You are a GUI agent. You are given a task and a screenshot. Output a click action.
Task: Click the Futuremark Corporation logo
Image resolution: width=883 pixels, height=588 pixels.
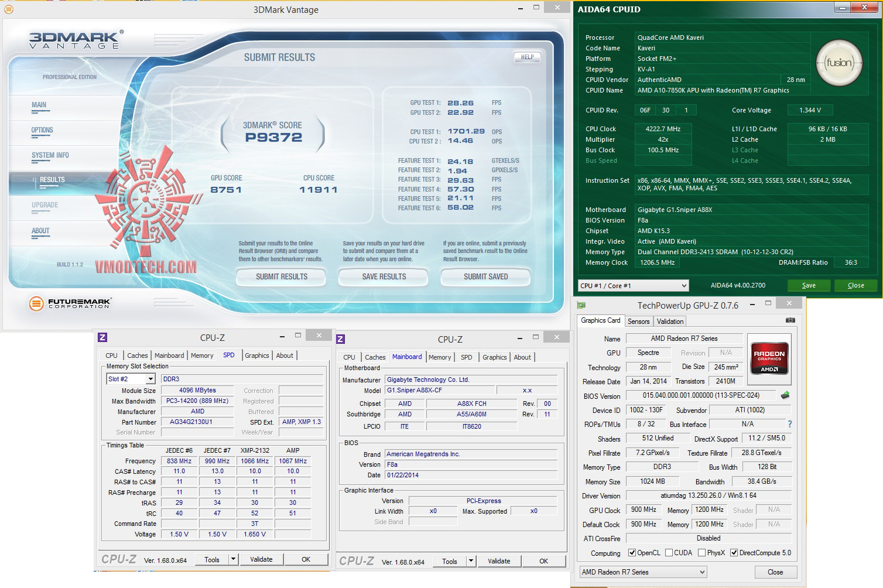pos(70,303)
